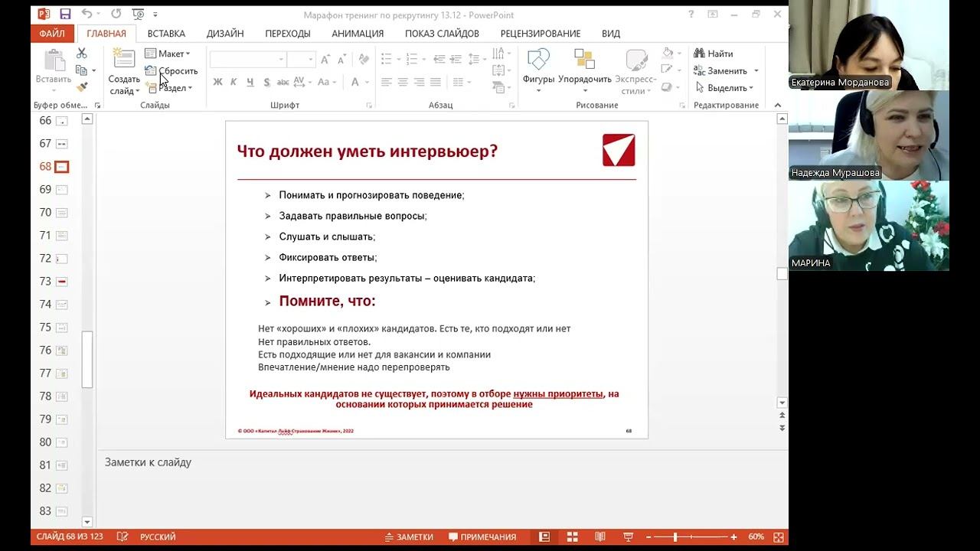Justify text in Абзац group
Viewport: 980px width, 551px height.
[x=436, y=82]
